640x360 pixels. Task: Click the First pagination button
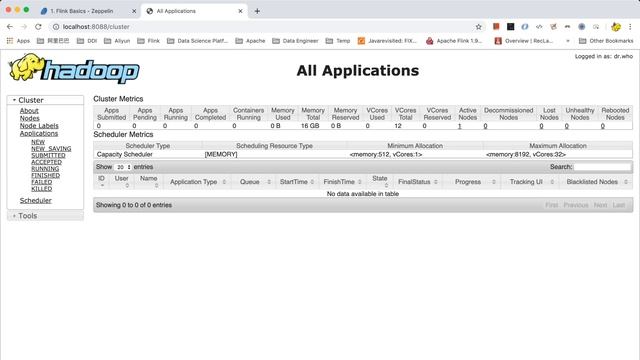click(551, 205)
